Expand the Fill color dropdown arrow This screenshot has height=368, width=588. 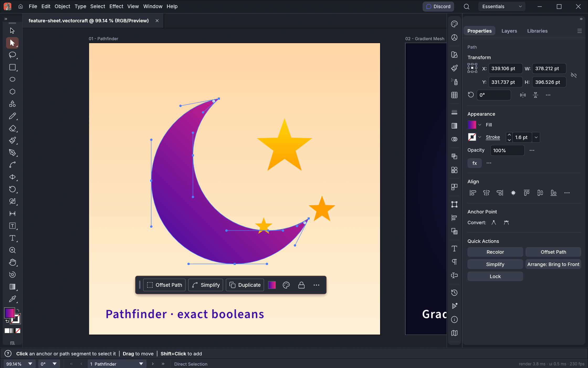(480, 125)
